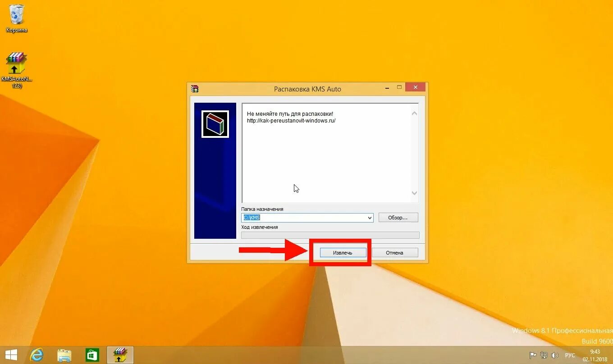The width and height of the screenshot is (613, 364).
Task: Switch the РУС input language indicator
Action: click(x=570, y=355)
